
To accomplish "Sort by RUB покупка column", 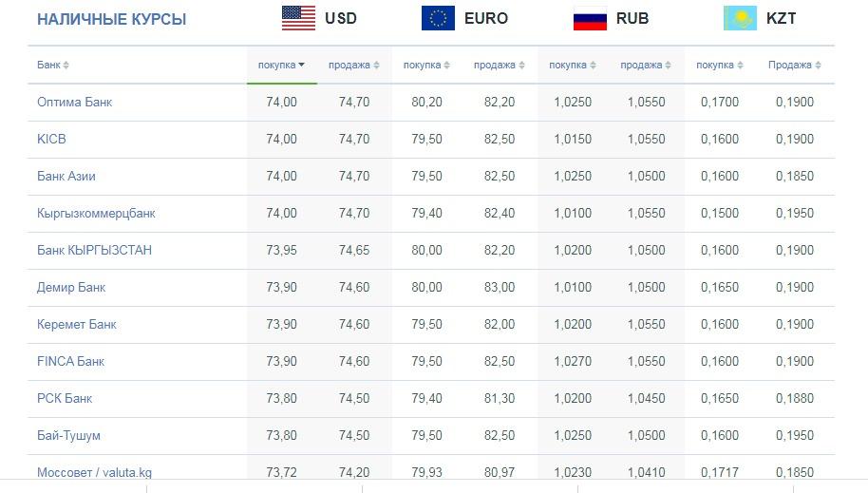I will click(x=573, y=65).
